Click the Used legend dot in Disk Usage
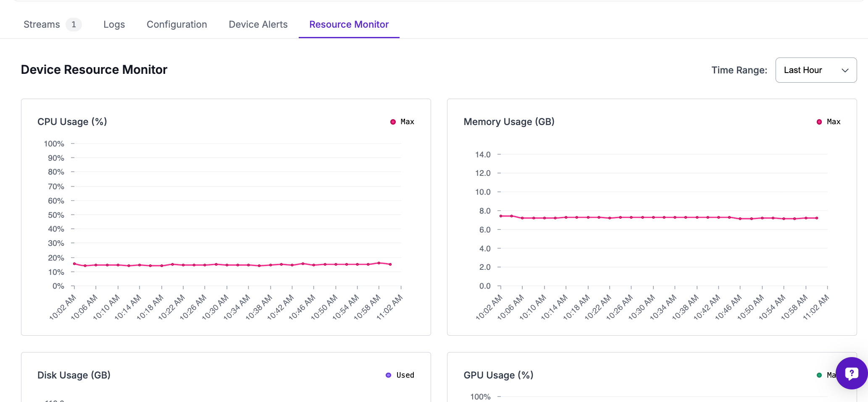 point(388,375)
